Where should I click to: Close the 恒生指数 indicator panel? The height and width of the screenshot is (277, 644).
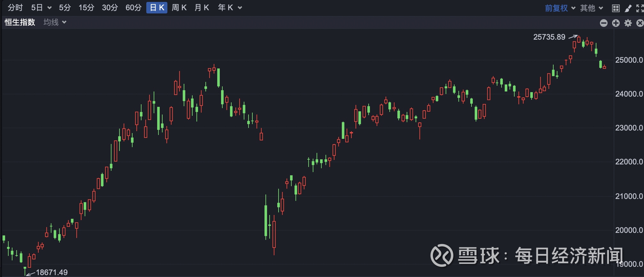[x=640, y=23]
